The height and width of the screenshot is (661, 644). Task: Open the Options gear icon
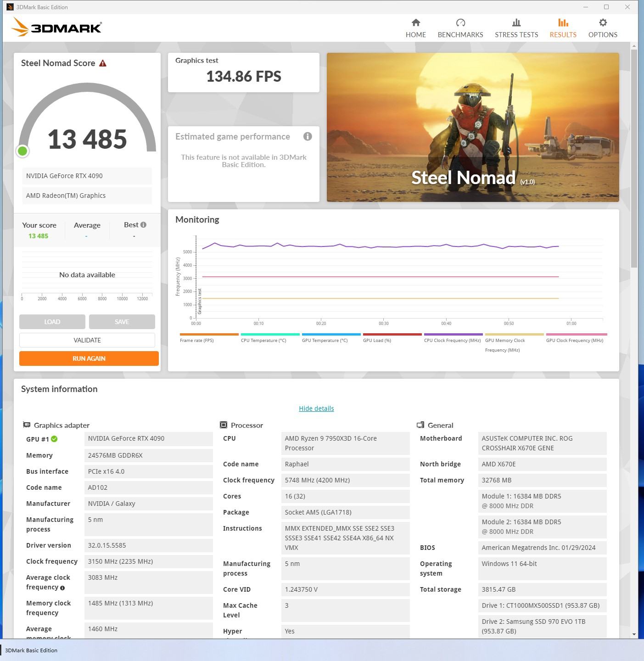point(603,22)
